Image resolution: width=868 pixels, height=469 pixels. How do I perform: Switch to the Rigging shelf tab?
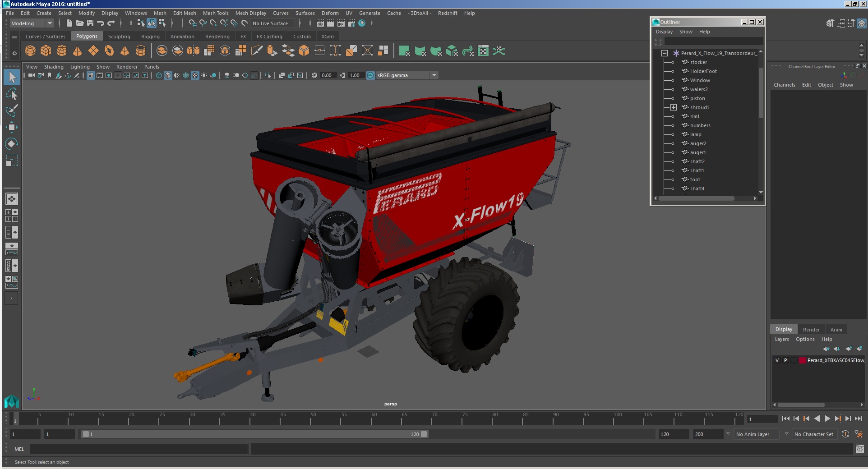pos(150,37)
